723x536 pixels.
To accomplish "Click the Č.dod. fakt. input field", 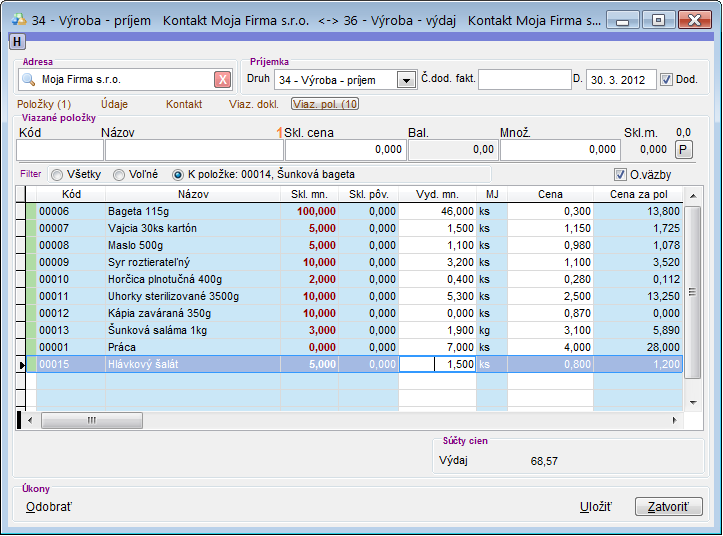I will (x=523, y=80).
